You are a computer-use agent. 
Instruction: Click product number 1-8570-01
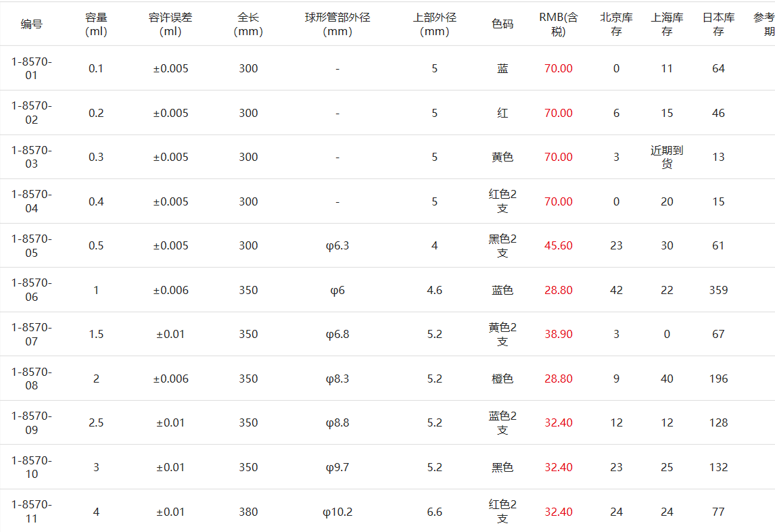coord(32,68)
